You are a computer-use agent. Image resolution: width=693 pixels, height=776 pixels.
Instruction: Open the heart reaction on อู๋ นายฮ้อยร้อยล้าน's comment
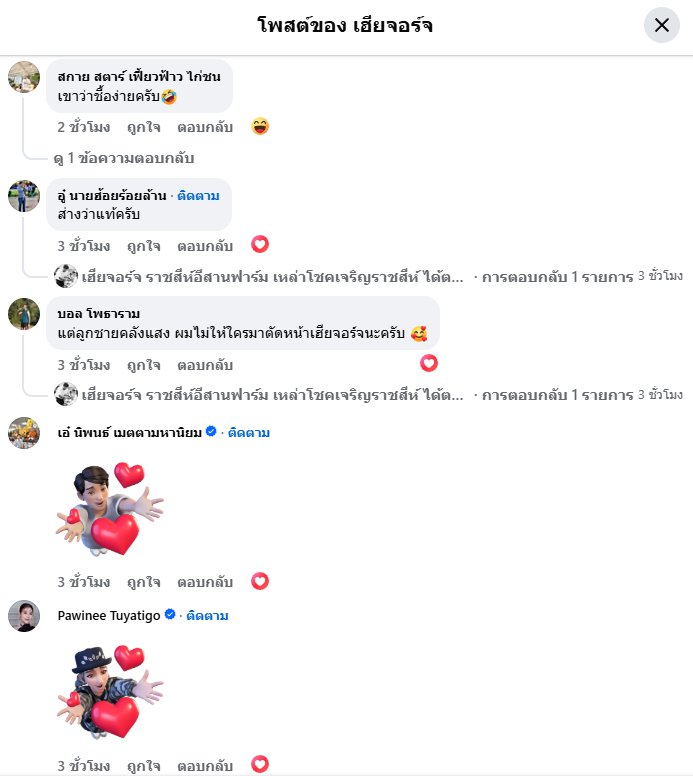(x=260, y=244)
